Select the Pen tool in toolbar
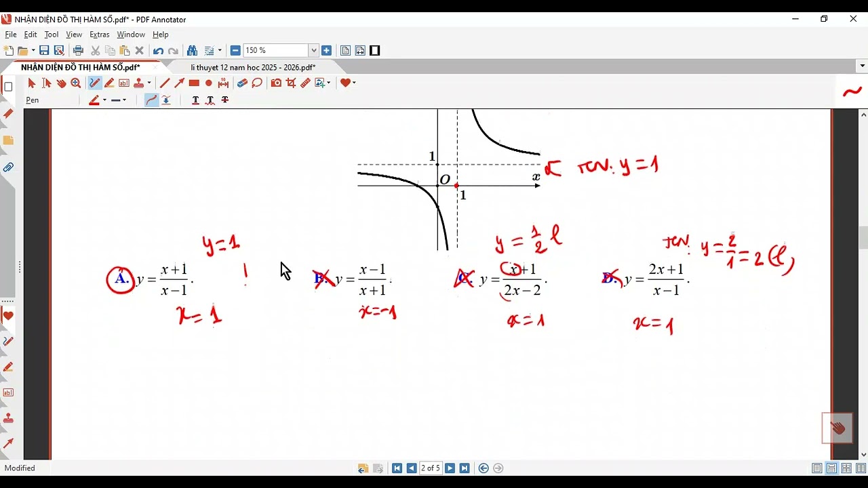Screen dimensions: 868x488 click(x=95, y=83)
